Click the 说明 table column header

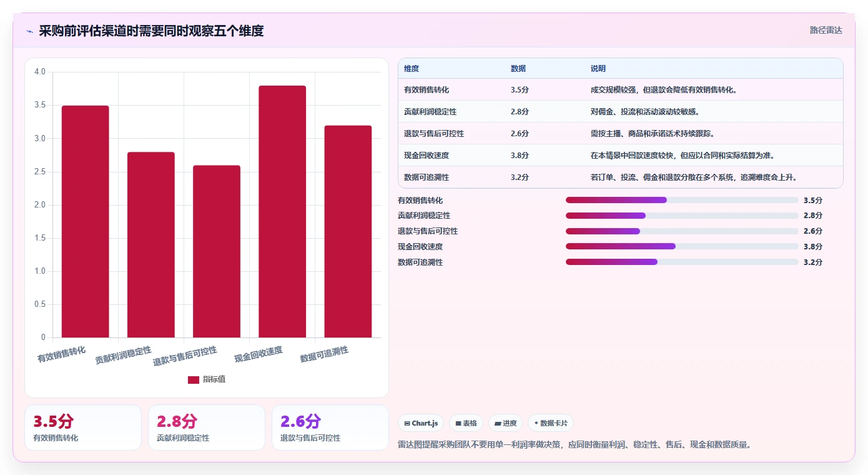(x=598, y=69)
